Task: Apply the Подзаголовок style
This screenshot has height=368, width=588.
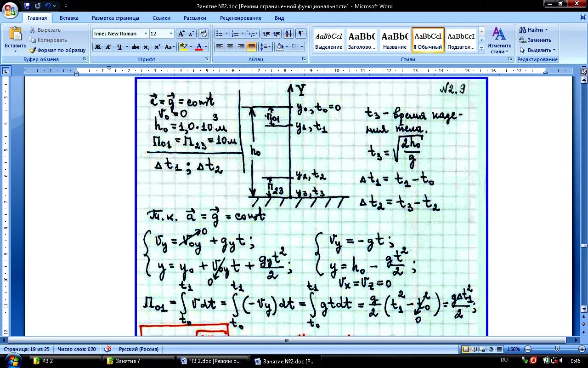Action: 461,40
